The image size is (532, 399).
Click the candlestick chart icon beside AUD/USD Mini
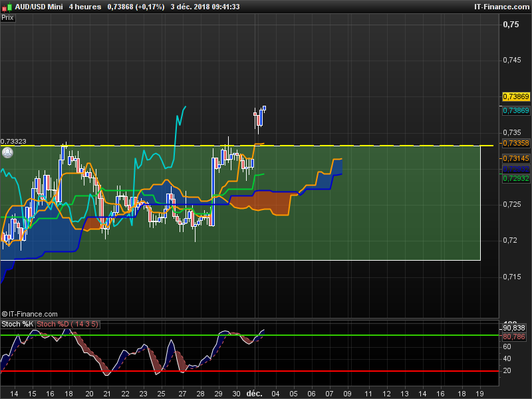7,7
